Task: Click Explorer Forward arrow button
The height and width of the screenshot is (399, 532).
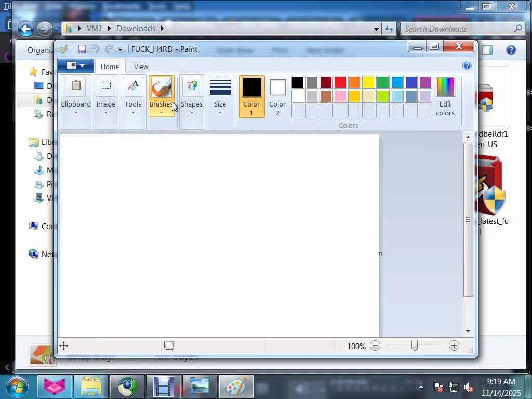Action: pos(45,29)
